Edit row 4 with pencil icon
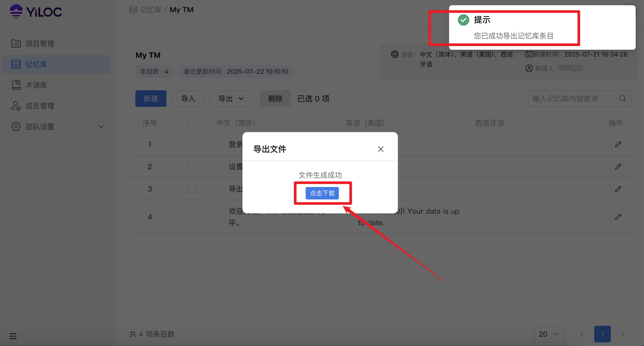The height and width of the screenshot is (346, 644). (x=618, y=217)
